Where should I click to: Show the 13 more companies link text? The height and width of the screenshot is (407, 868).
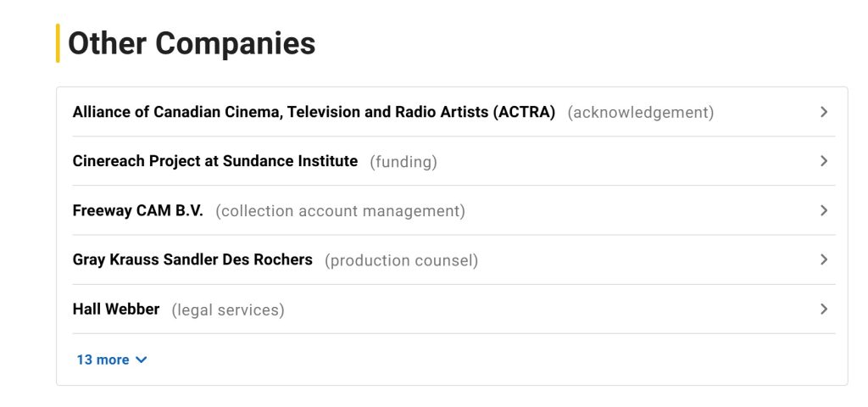[x=103, y=360]
